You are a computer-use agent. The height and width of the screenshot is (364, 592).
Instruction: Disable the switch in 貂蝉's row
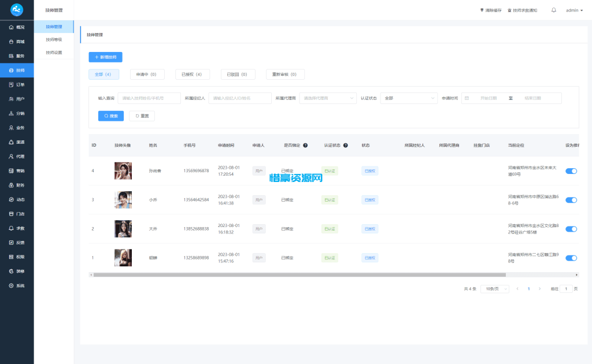[x=571, y=258]
